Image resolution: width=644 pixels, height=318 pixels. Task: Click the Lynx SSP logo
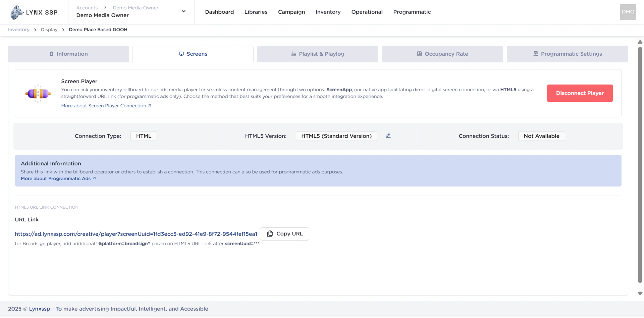coord(34,12)
